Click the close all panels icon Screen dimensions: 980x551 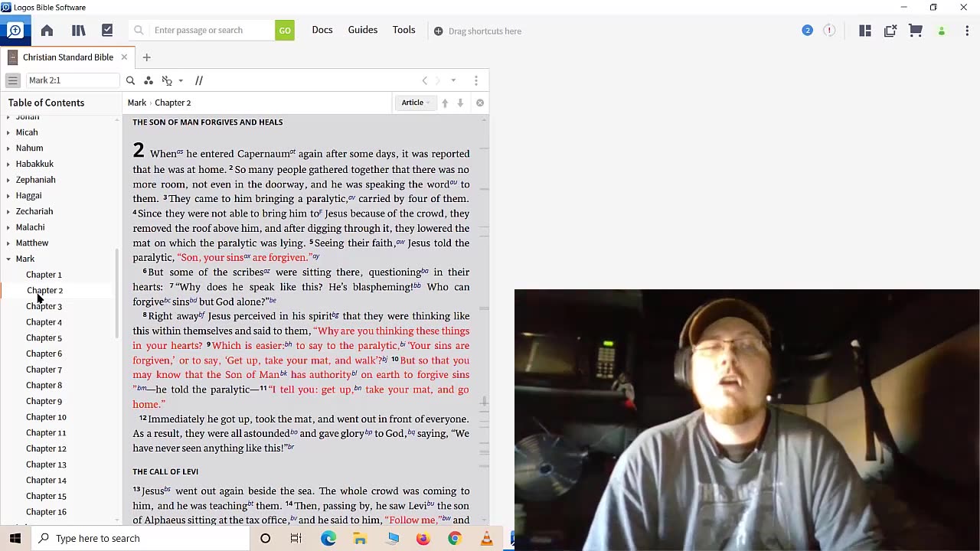coord(890,31)
